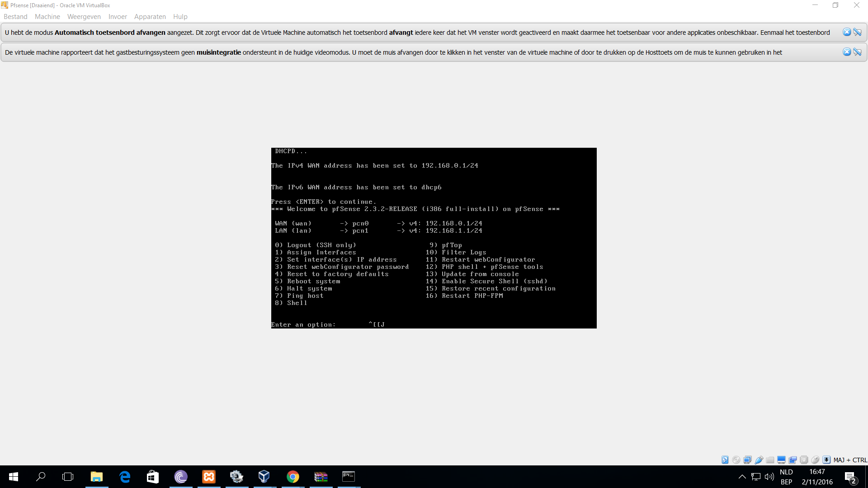Click the mouse integration status icon
This screenshot has width=868, height=488.
[x=815, y=460]
